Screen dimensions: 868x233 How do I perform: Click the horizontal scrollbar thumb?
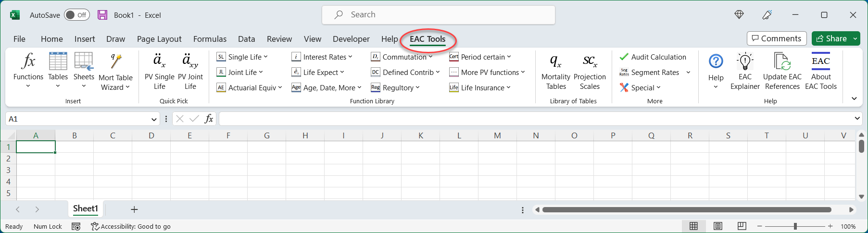click(687, 209)
